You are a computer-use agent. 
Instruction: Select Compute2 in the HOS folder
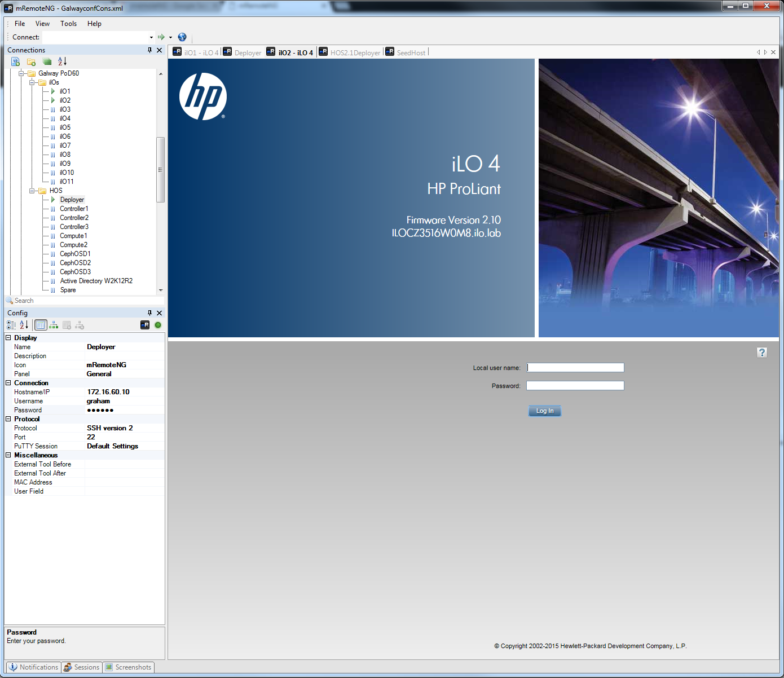[73, 245]
